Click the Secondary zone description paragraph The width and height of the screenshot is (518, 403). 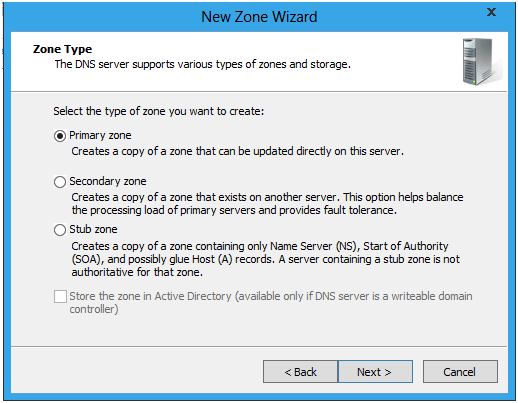pyautogui.click(x=267, y=204)
